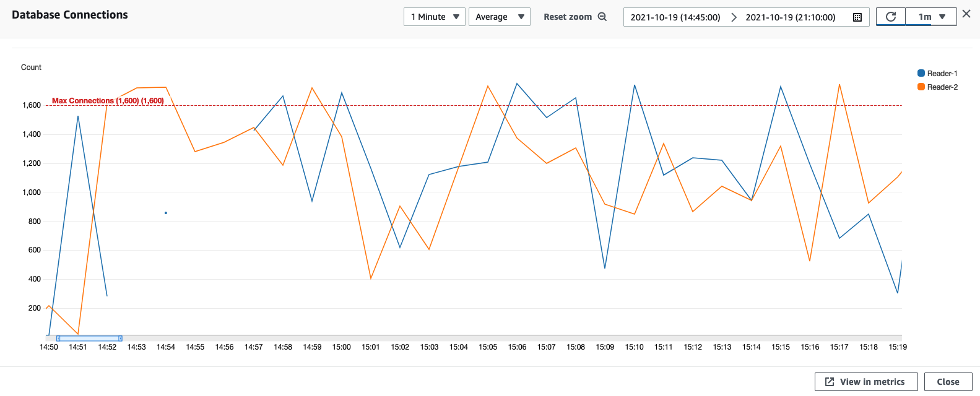The image size is (980, 396).
Task: Expand the 1m auto-refresh interval dropdown
Action: [x=931, y=17]
